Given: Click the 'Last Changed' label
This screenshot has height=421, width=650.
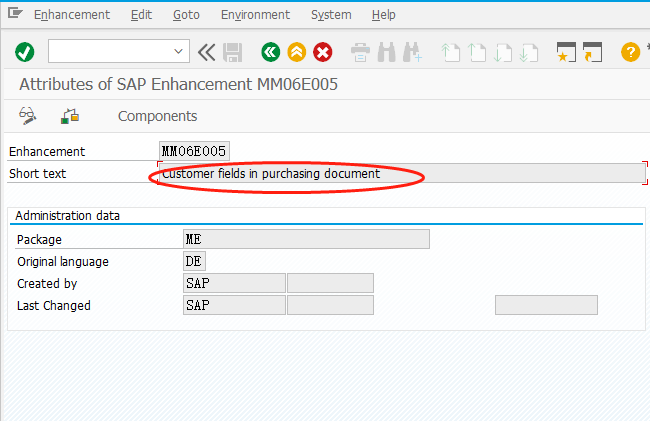Looking at the screenshot, I should 54,306.
